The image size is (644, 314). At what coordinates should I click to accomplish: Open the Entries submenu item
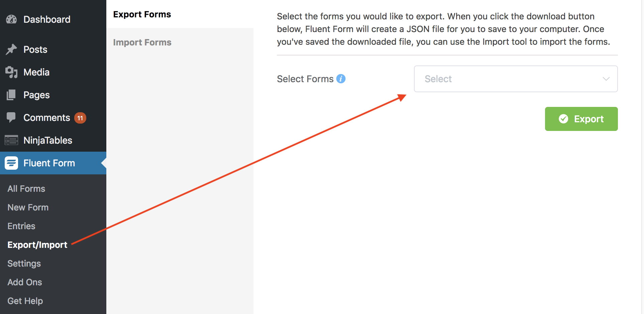click(21, 226)
